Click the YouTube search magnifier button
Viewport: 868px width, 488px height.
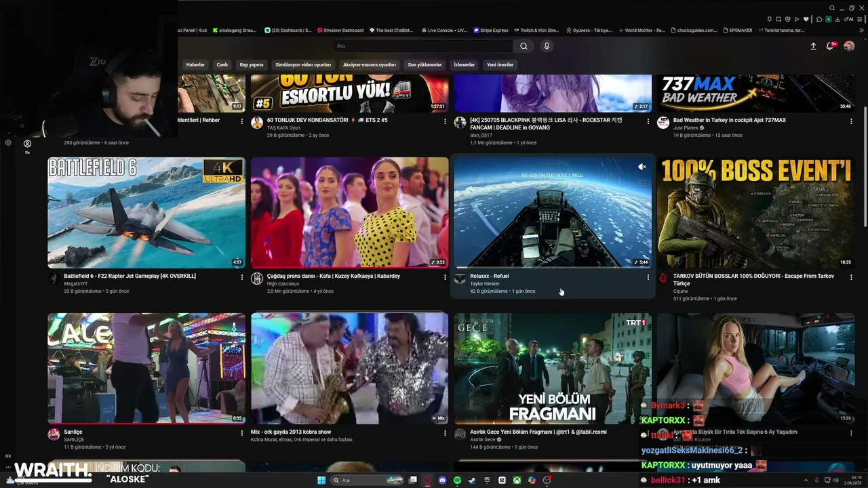pos(524,46)
